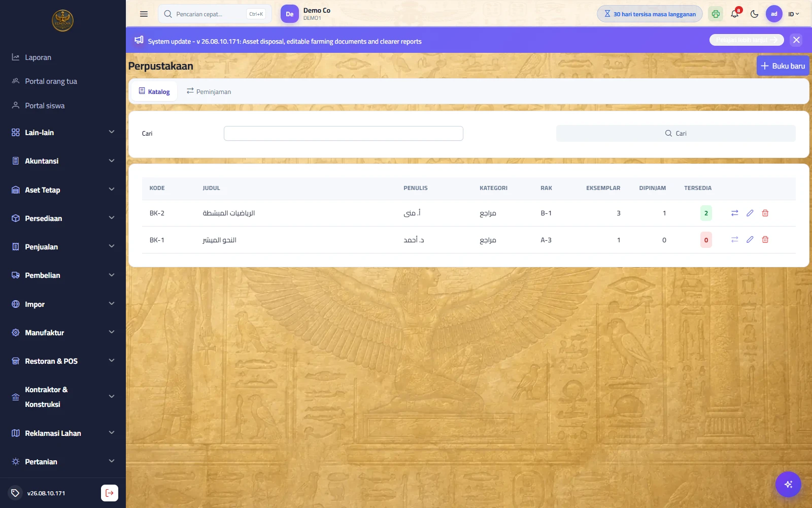The height and width of the screenshot is (508, 812).
Task: Click the BK-2 code cell
Action: [x=157, y=213]
